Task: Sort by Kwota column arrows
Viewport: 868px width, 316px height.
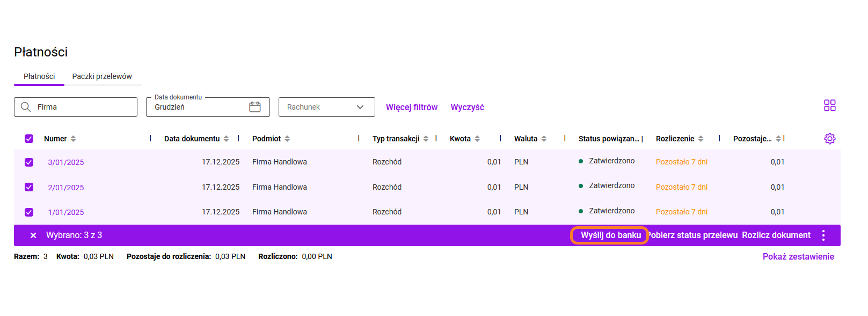Action: click(x=477, y=139)
